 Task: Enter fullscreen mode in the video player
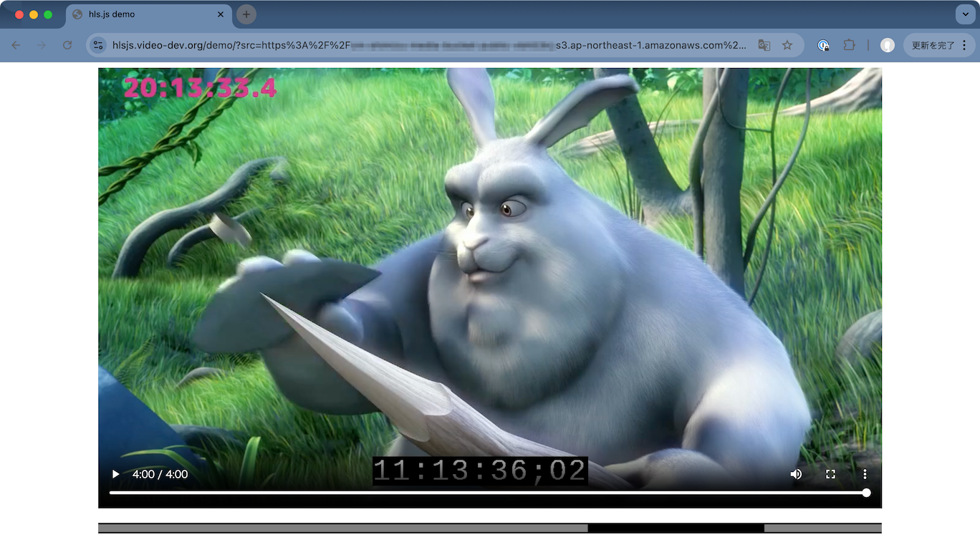830,474
